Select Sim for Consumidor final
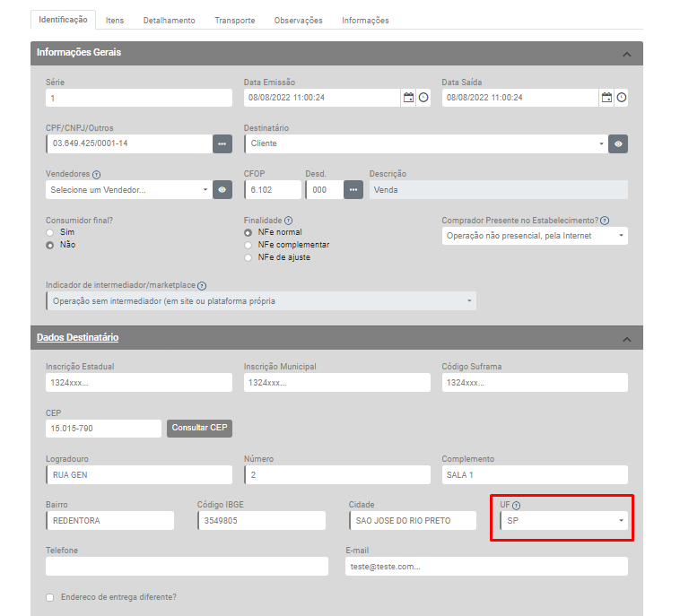 [50, 232]
